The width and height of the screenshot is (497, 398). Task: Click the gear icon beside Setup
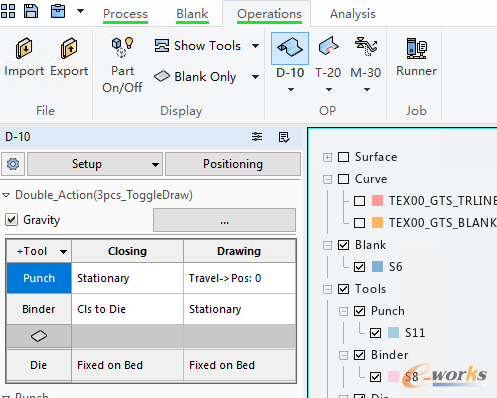13,164
